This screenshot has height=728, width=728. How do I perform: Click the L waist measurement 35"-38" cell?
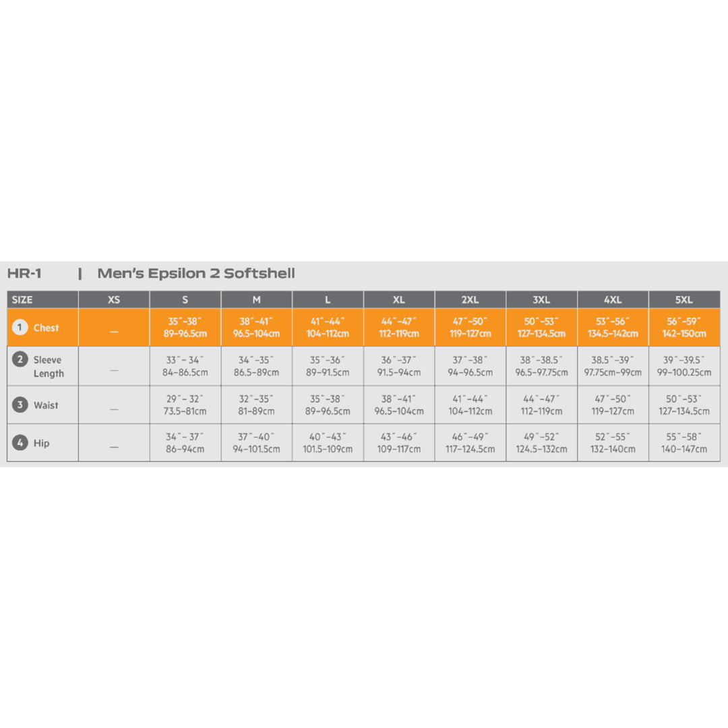pos(328,405)
